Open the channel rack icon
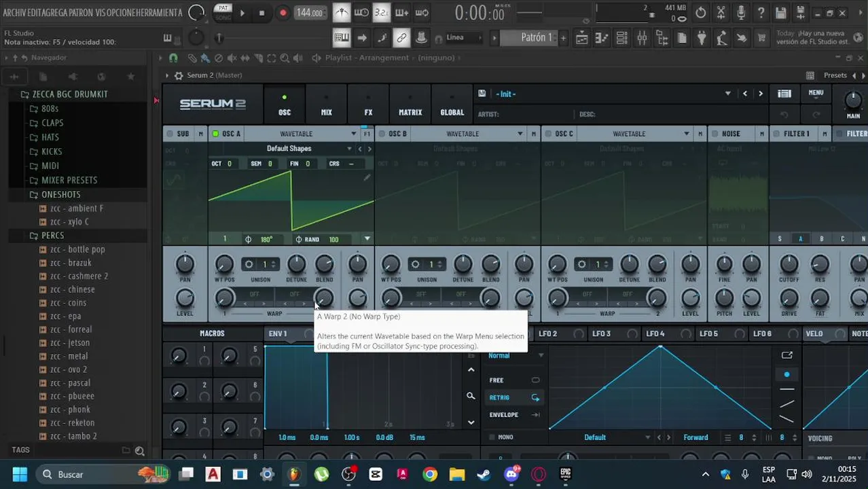868x489 pixels. click(x=621, y=38)
